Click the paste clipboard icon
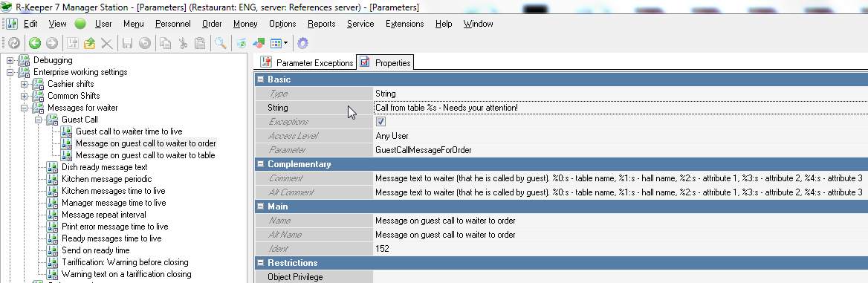 pos(200,43)
